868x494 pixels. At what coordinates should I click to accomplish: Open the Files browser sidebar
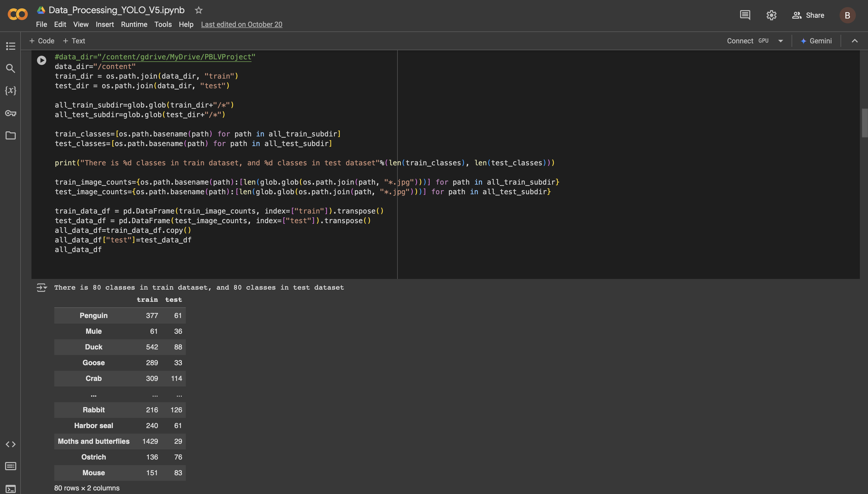10,135
